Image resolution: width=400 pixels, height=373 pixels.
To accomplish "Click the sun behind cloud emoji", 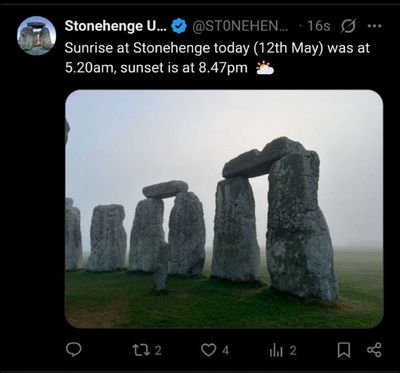I will pos(265,68).
